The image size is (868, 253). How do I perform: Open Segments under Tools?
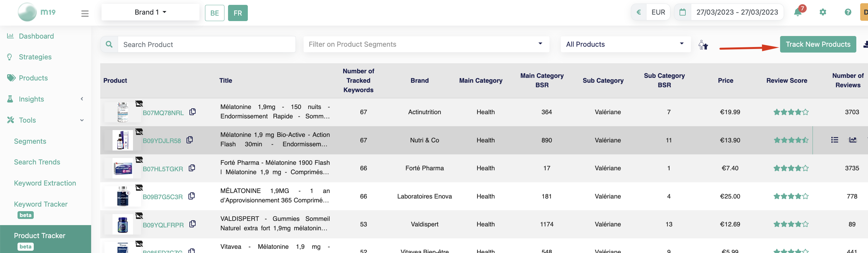tap(30, 141)
